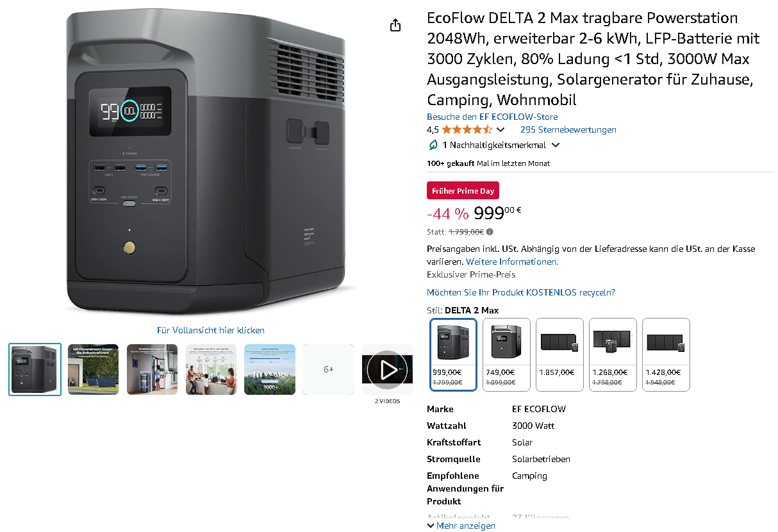Image resolution: width=778 pixels, height=532 pixels.
Task: Select the 10 Years warranty thumbnail
Action: pyautogui.click(x=270, y=370)
